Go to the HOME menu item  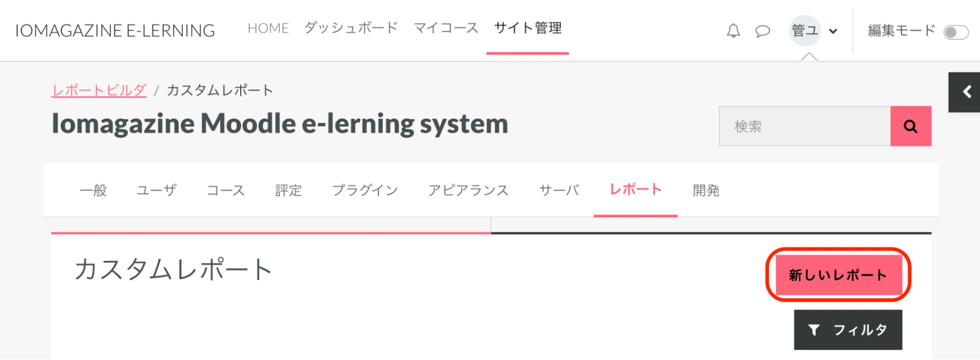coord(268,28)
